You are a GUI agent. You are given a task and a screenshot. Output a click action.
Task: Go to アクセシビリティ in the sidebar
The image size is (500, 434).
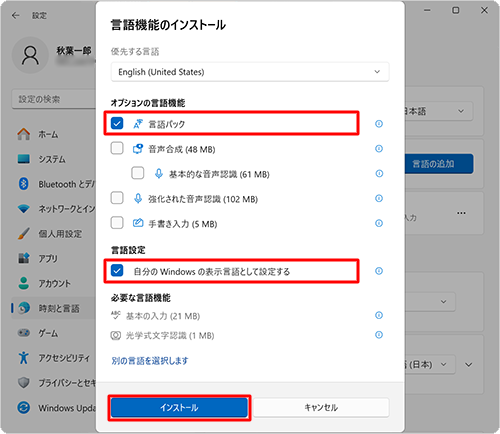pyautogui.click(x=53, y=358)
